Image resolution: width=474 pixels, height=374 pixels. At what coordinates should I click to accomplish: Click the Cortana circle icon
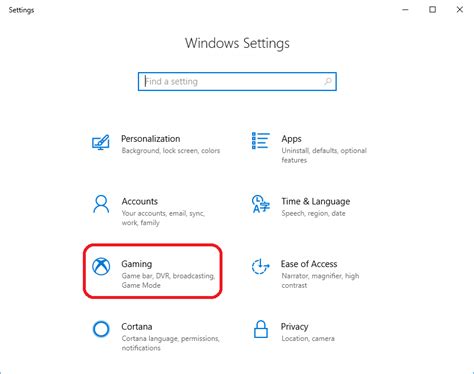click(101, 329)
